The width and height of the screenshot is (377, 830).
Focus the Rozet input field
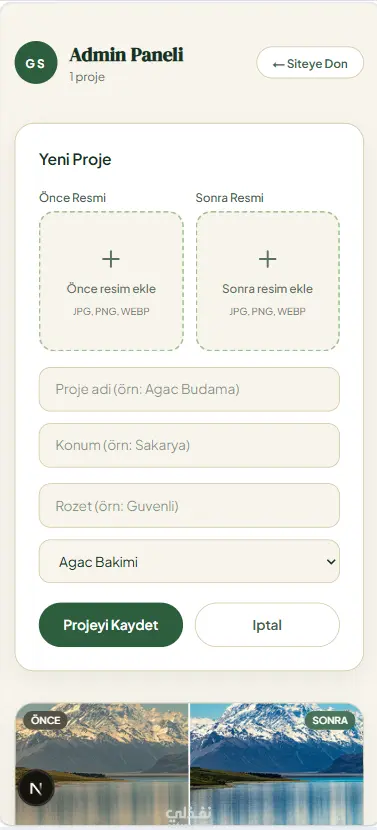(189, 506)
